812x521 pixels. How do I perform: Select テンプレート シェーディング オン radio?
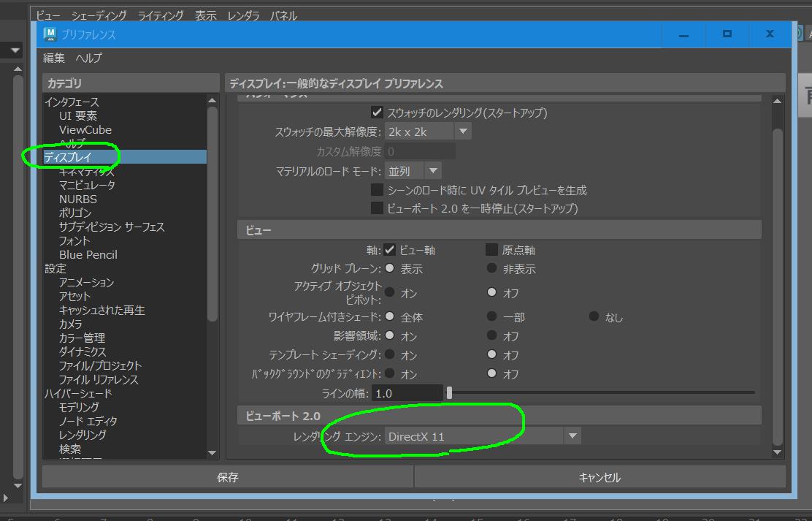click(x=389, y=354)
